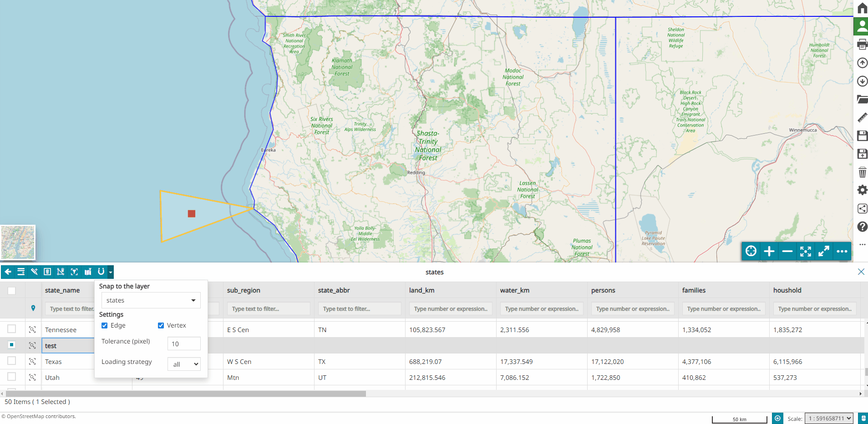The width and height of the screenshot is (868, 424).
Task: Click zoom in on the map
Action: point(769,251)
